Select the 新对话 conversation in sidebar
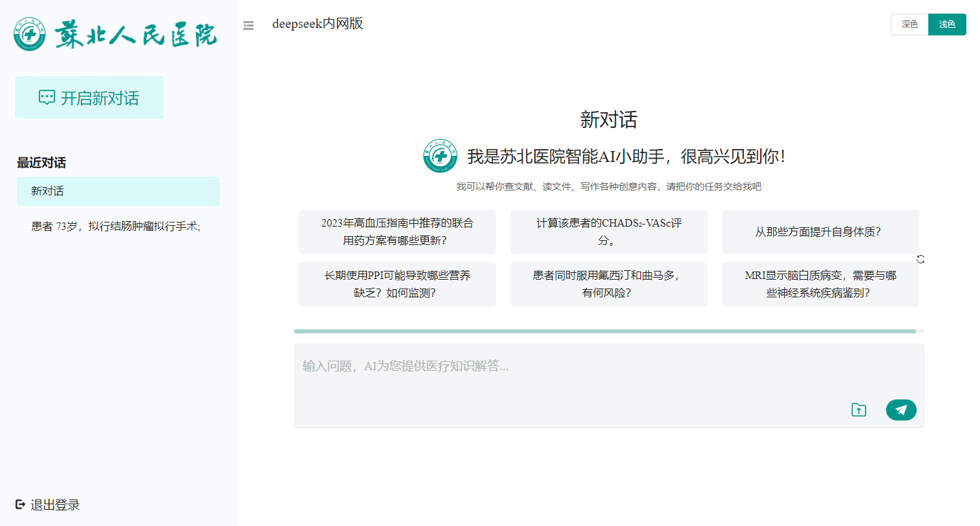980x526 pixels. click(118, 191)
